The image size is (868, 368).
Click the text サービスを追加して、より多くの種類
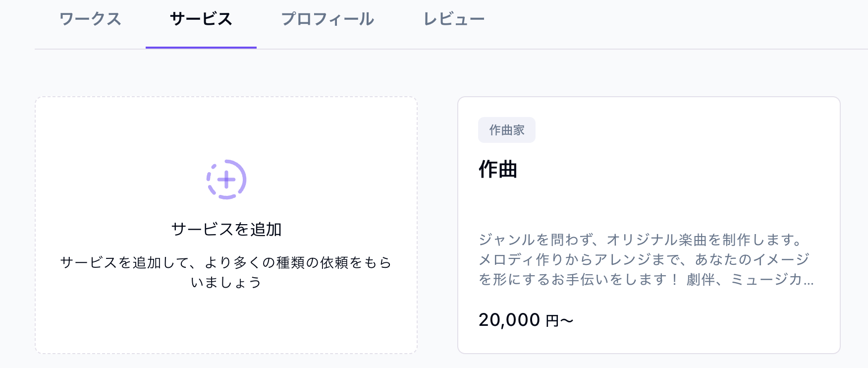(226, 262)
